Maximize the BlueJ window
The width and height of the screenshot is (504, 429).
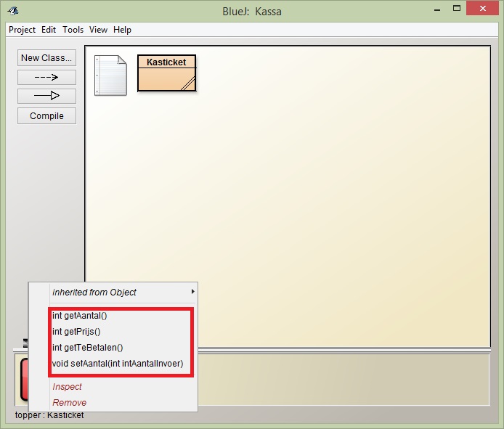click(x=457, y=9)
